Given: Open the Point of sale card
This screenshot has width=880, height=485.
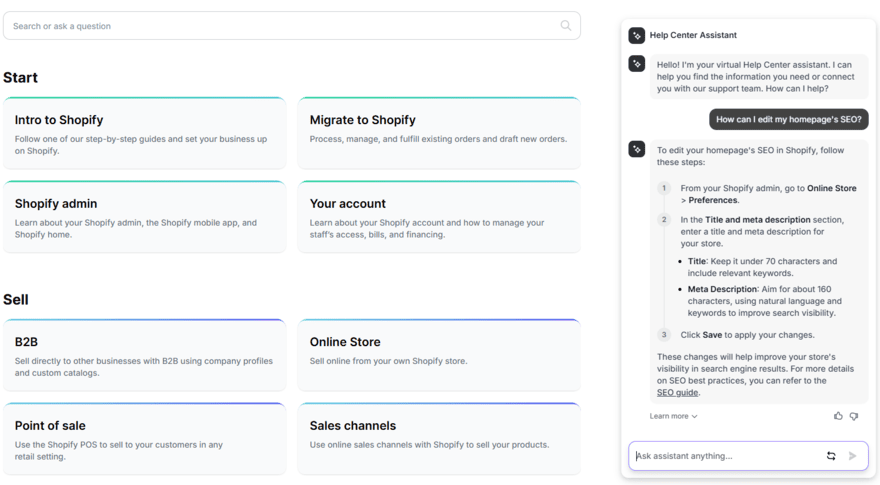Looking at the screenshot, I should point(144,438).
